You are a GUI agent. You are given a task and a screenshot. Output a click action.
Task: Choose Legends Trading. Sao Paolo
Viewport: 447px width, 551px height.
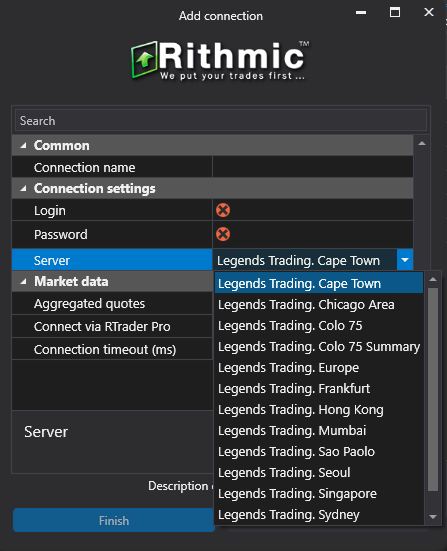319,452
